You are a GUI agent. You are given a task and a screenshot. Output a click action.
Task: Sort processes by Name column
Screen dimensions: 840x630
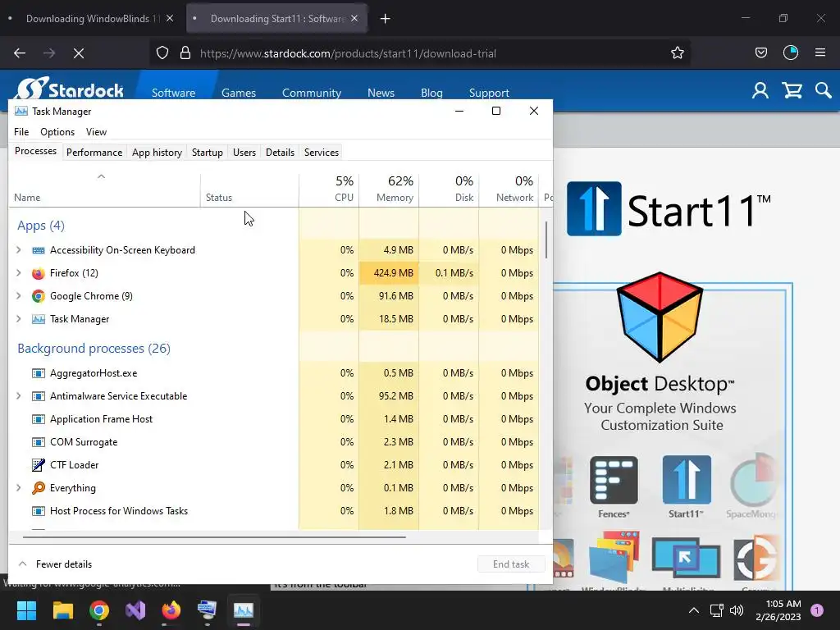tap(104, 189)
